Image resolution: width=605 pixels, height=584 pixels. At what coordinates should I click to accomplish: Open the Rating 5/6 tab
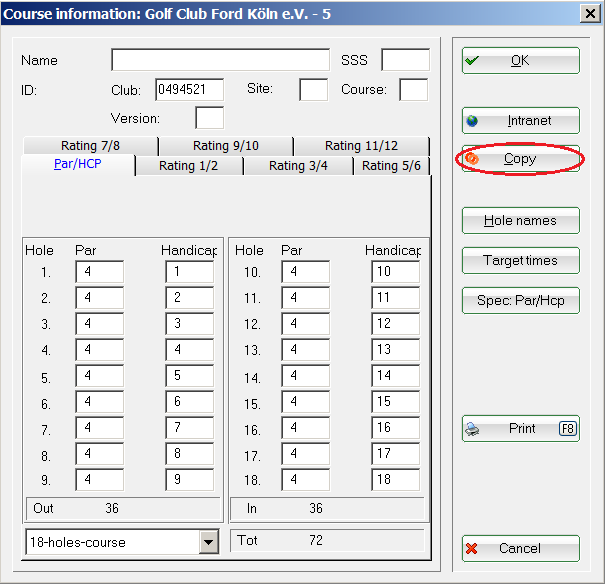click(x=391, y=166)
